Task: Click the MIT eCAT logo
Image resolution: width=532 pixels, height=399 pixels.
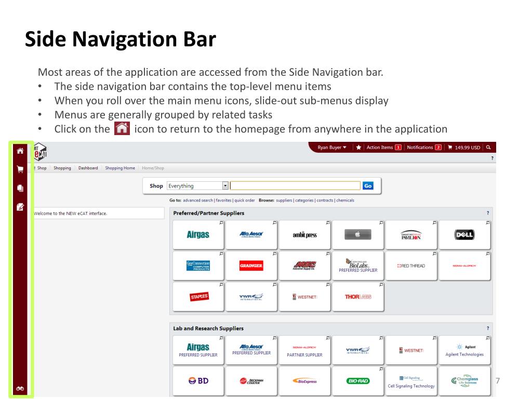Action: tap(40, 152)
